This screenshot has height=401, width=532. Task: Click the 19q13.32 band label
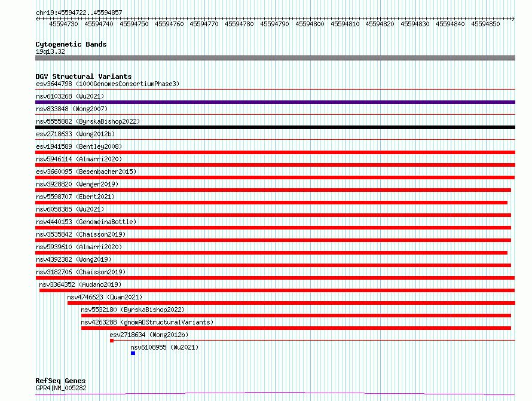(50, 51)
